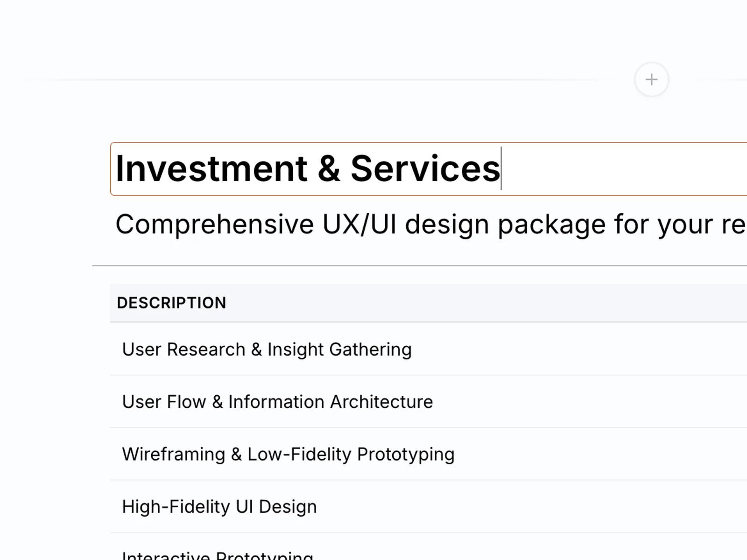Click "Low-Fidelity" in the third row
Image resolution: width=747 pixels, height=560 pixels.
coord(299,454)
